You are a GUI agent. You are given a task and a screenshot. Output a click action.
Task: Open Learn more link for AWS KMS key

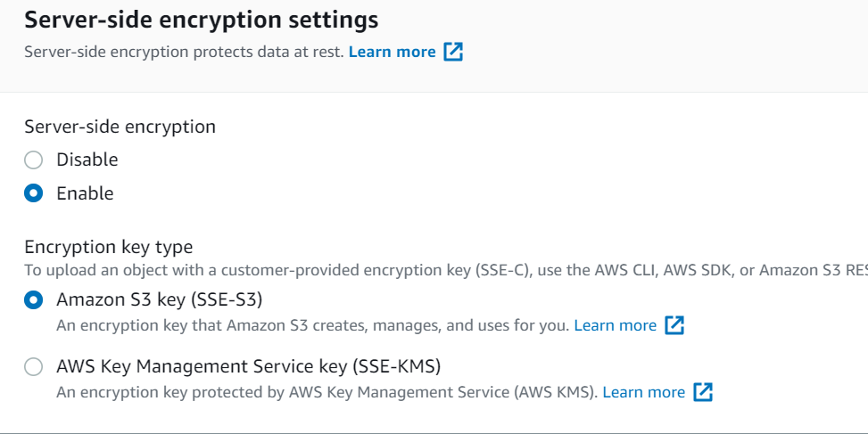pos(643,392)
